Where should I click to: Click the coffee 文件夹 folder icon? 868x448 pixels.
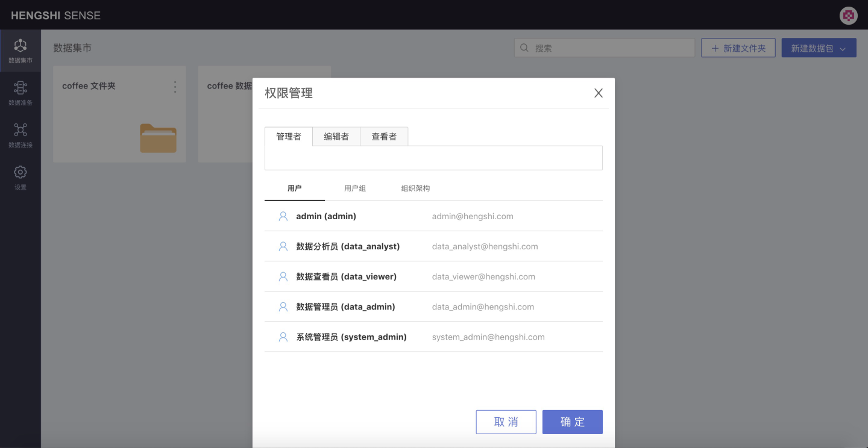tap(158, 138)
